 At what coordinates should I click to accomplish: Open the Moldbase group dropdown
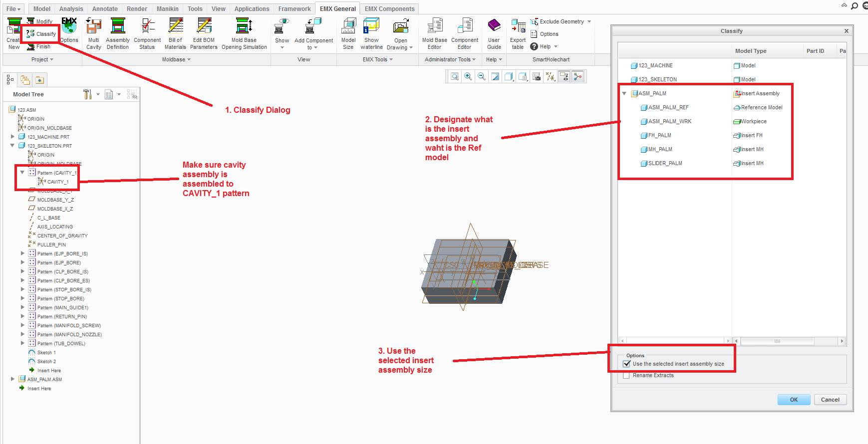(176, 59)
